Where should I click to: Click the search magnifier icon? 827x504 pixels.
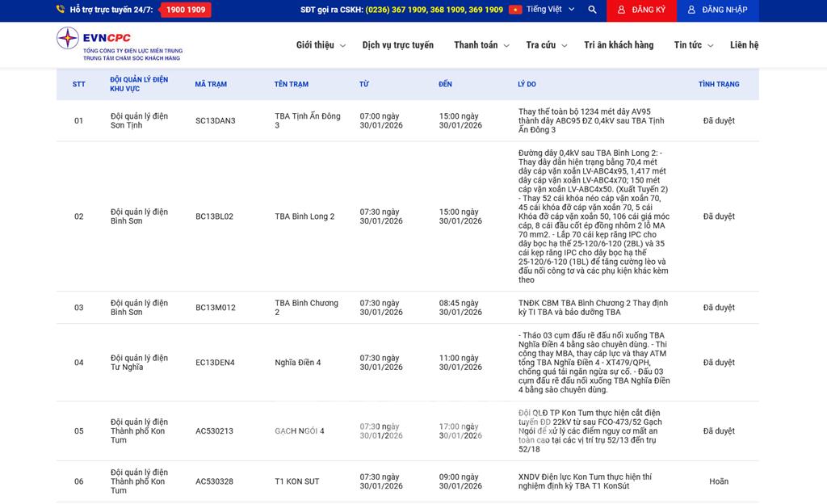coord(592,10)
